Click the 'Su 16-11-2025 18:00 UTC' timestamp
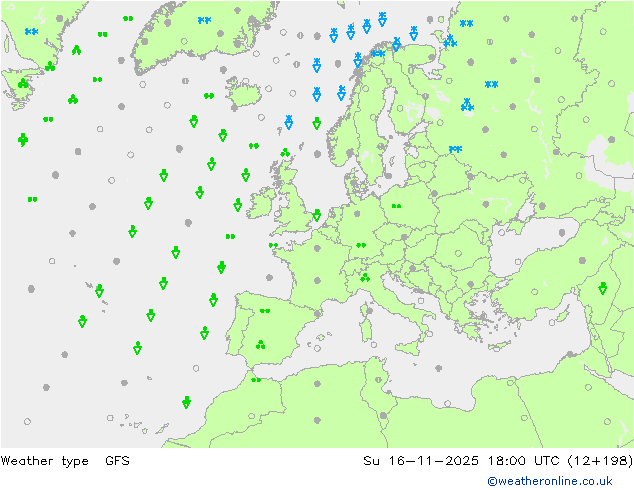This screenshot has width=634, height=490. pos(498,460)
